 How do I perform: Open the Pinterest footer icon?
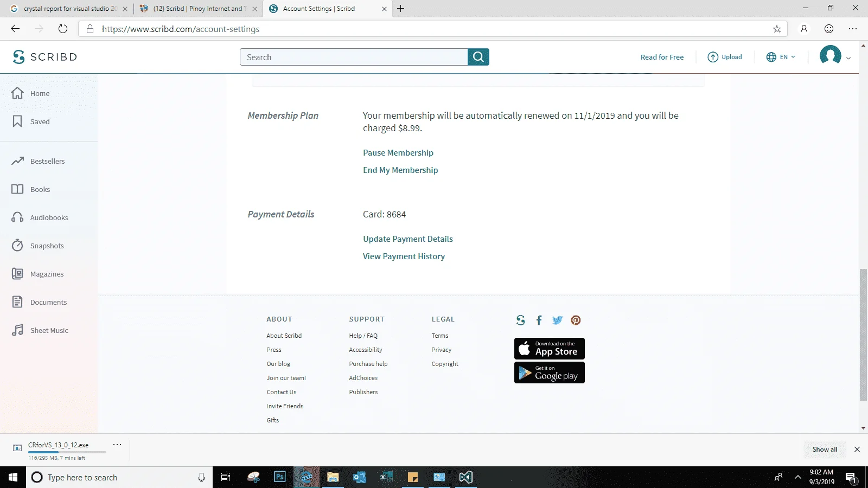[x=576, y=320]
